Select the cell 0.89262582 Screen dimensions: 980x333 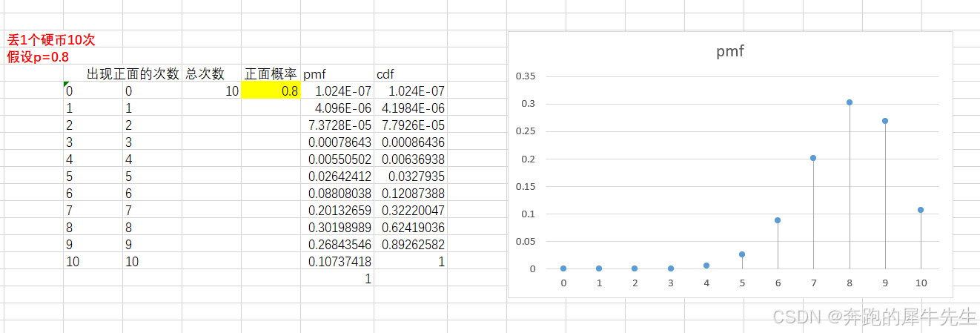(x=410, y=245)
